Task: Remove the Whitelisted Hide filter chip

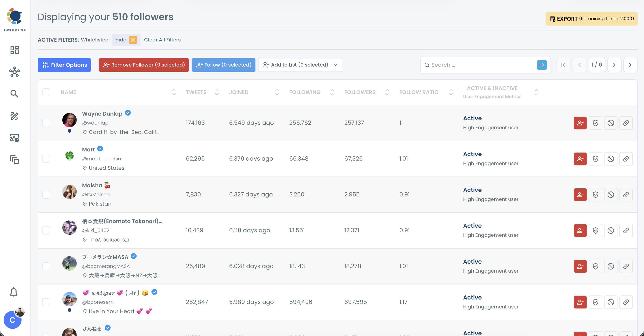Action: pos(133,40)
